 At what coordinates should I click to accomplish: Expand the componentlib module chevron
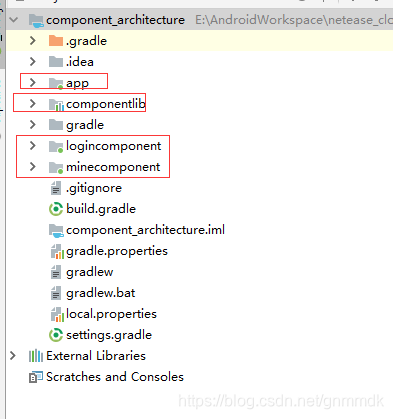pos(33,104)
